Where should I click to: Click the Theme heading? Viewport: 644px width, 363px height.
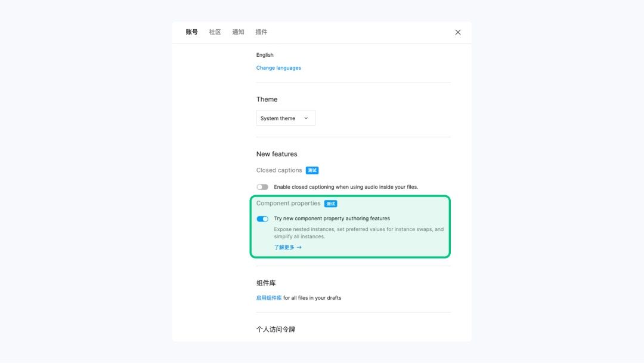[267, 99]
